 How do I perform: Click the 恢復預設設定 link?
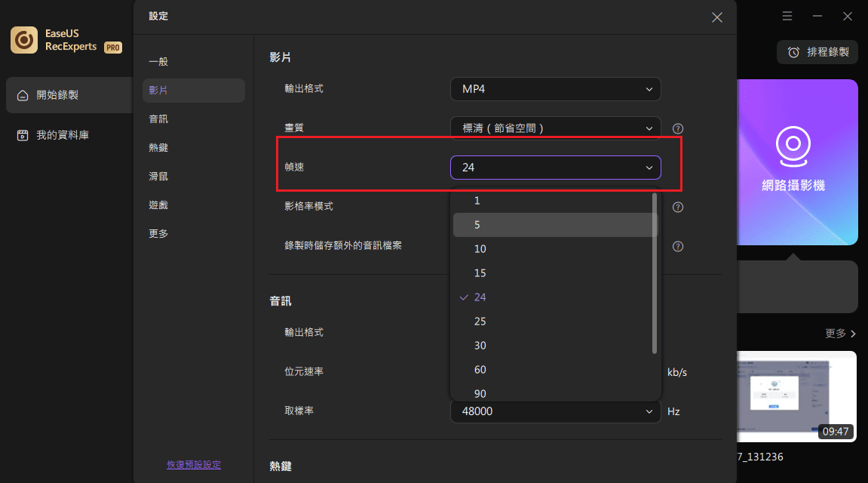point(194,465)
